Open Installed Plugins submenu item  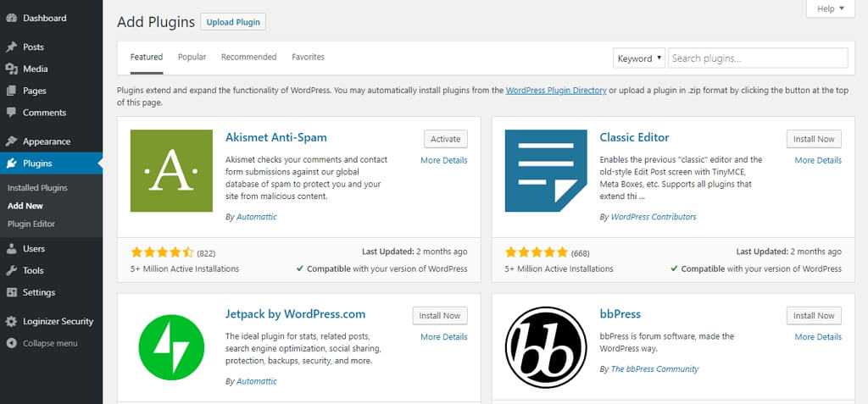pyautogui.click(x=37, y=187)
